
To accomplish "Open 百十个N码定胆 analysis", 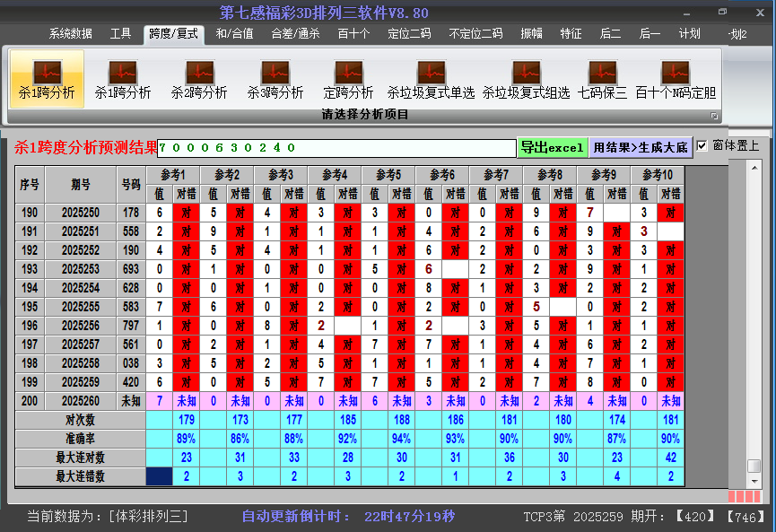I will click(676, 79).
